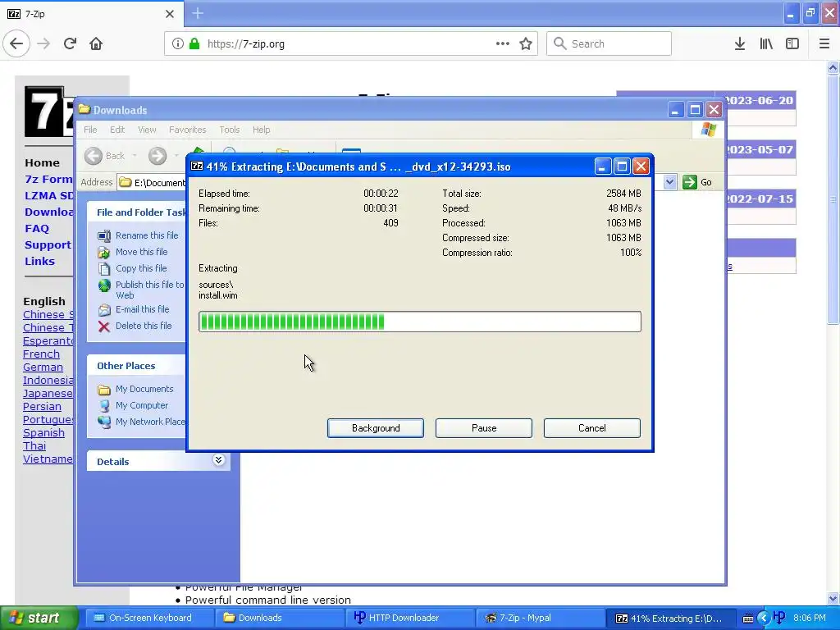This screenshot has width=840, height=630.
Task: Open FAQ link on 7-Zip site
Action: point(36,228)
